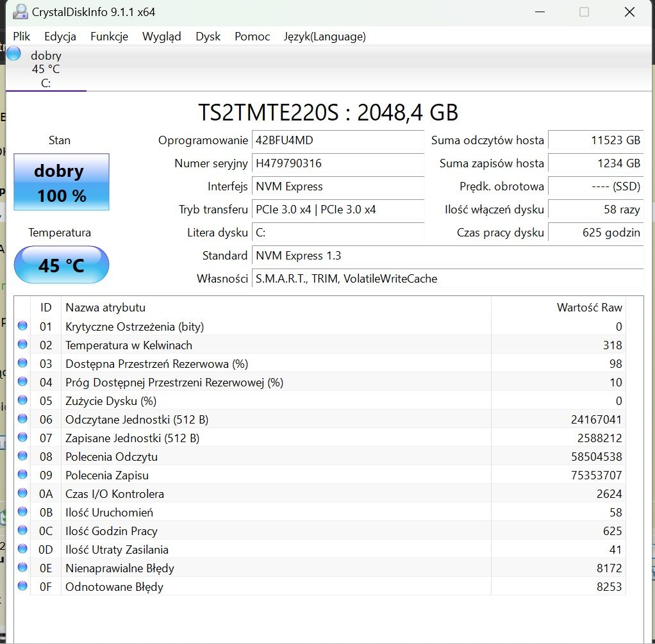The height and width of the screenshot is (644, 655).
Task: Click status orb for attribute 01 Krytyczne Ostrzeżenia
Action: pyautogui.click(x=22, y=326)
